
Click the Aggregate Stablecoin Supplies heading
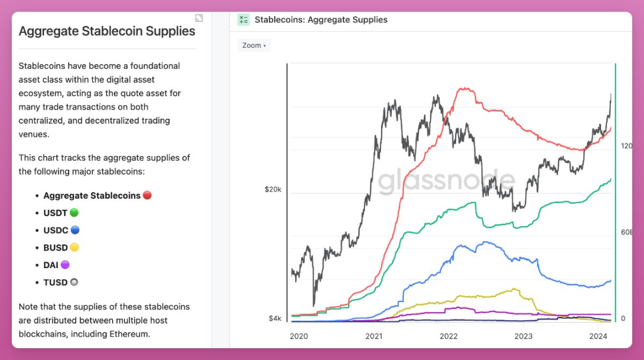[x=107, y=31]
